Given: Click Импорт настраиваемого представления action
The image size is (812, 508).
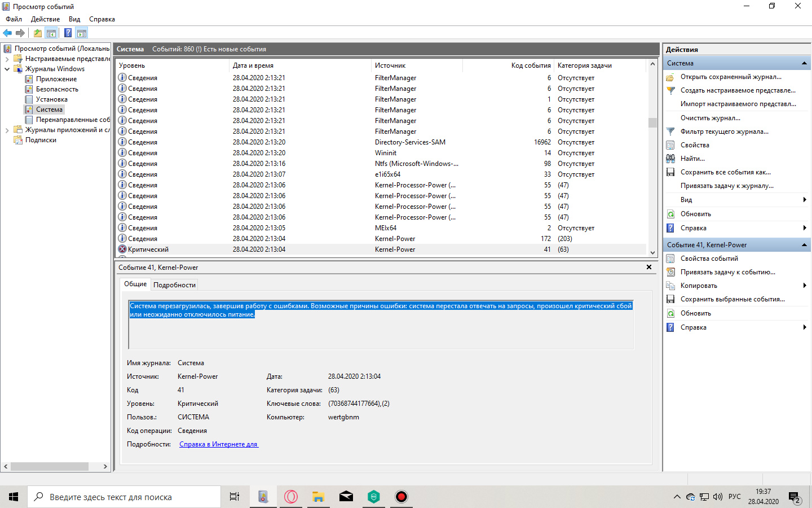Looking at the screenshot, I should tap(739, 104).
